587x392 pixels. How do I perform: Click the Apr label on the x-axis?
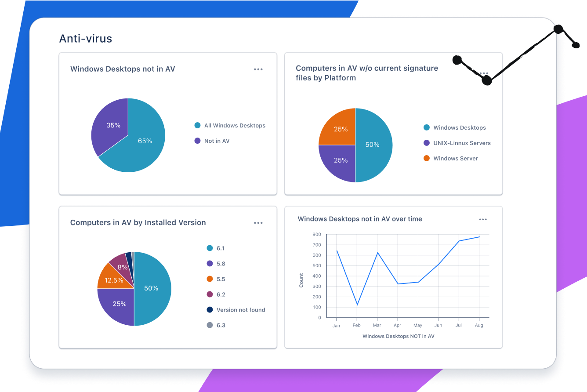[x=397, y=326]
